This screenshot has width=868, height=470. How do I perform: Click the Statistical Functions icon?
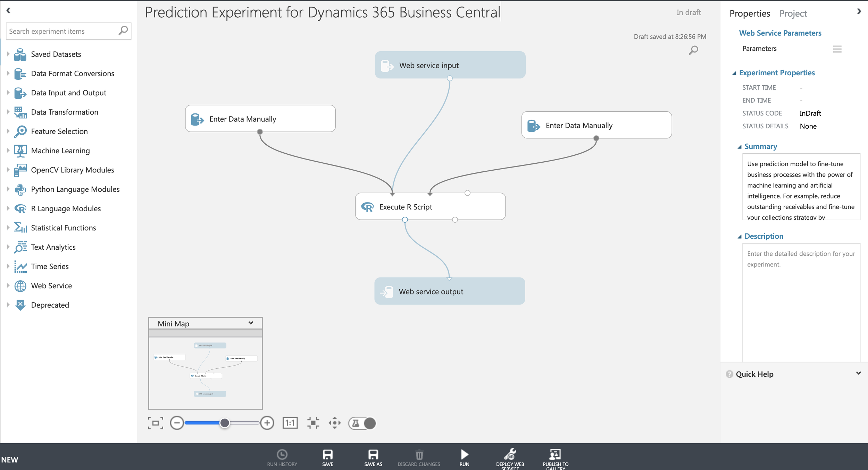pyautogui.click(x=20, y=228)
